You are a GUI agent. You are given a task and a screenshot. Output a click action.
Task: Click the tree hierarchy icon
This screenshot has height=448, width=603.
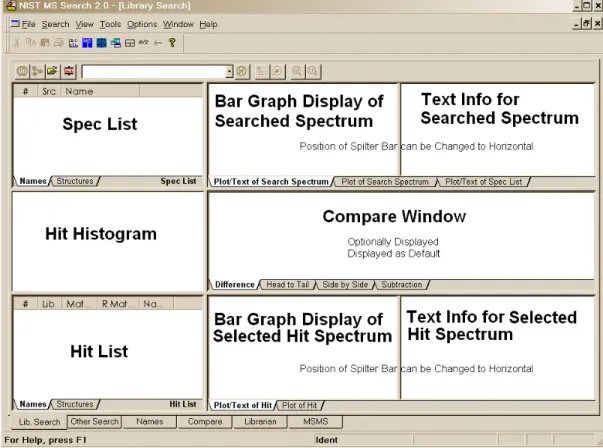pos(262,72)
